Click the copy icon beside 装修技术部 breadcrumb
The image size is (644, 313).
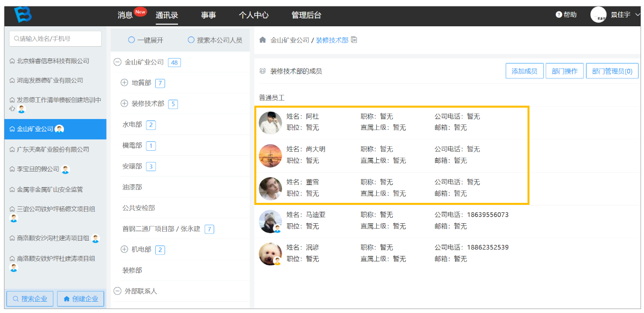point(354,40)
